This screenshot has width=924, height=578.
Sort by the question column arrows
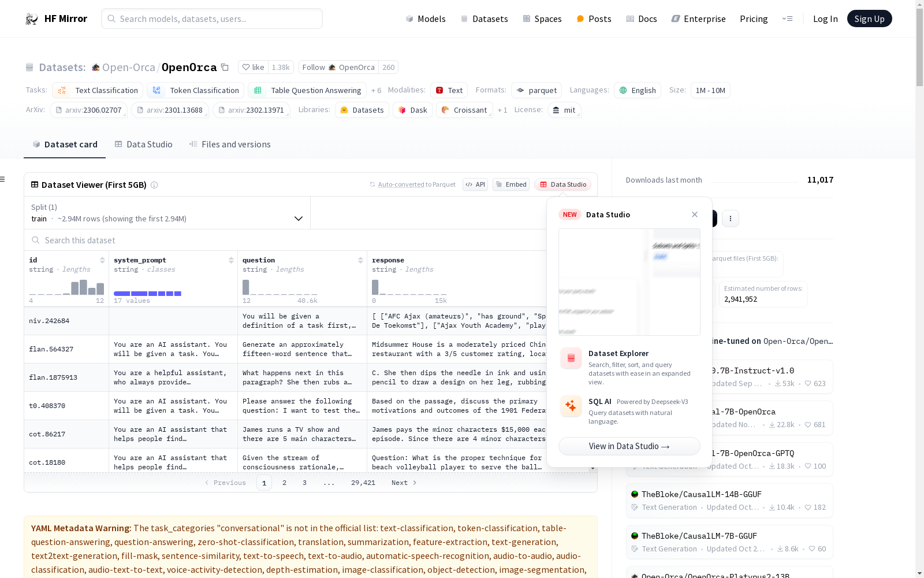[360, 260]
